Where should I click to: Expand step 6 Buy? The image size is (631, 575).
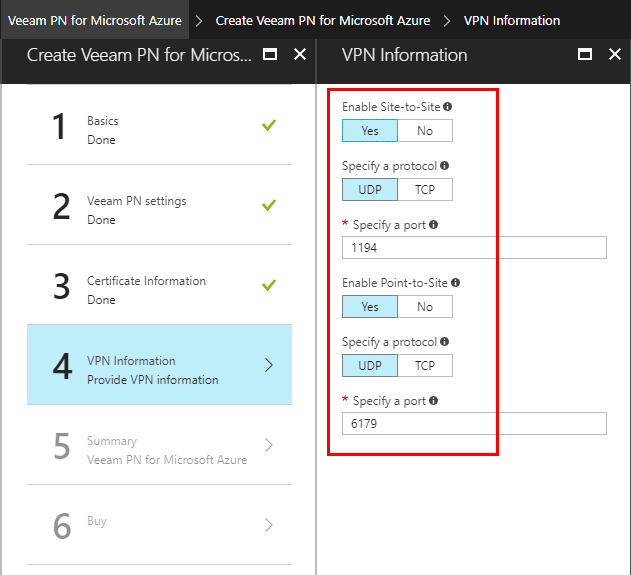click(160, 525)
